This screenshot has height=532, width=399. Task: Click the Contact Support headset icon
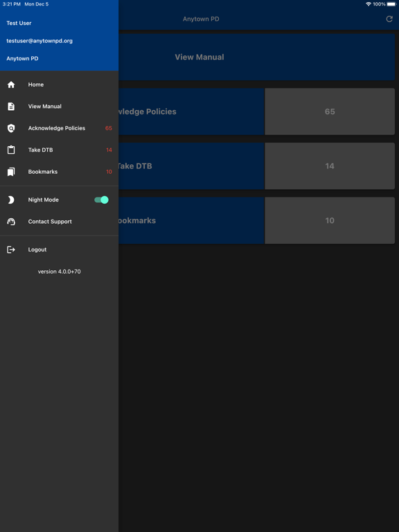coord(11,222)
